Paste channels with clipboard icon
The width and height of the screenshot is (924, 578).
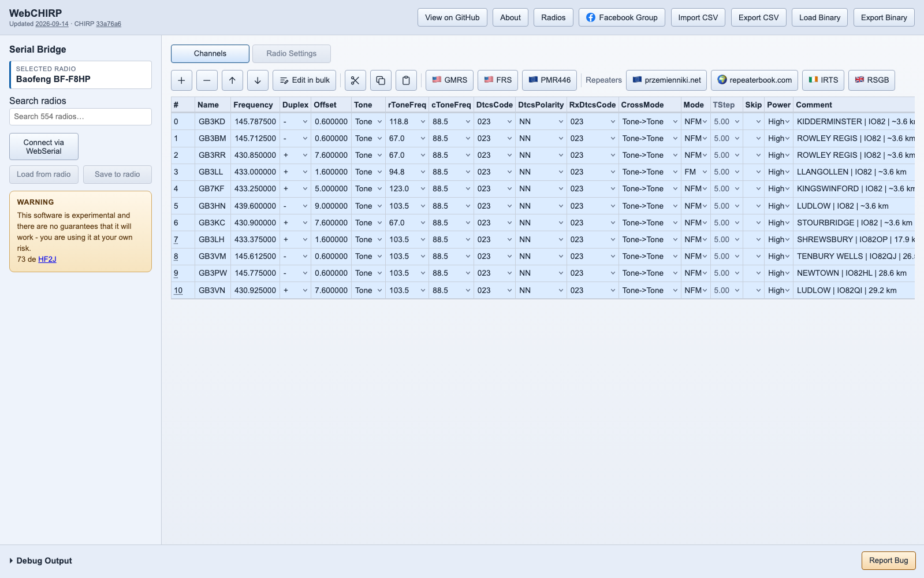[406, 80]
